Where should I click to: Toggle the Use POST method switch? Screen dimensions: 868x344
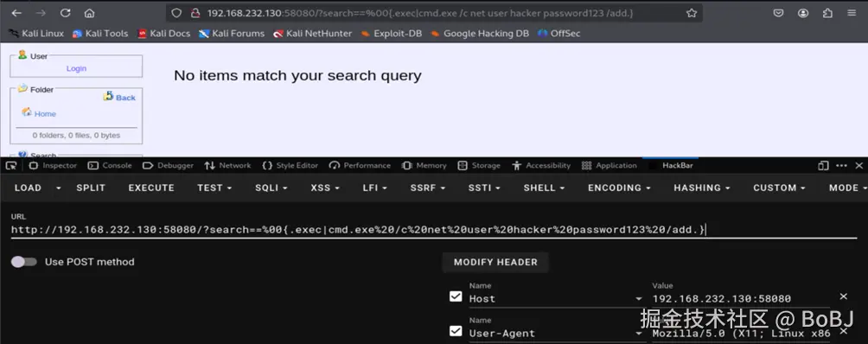[24, 262]
